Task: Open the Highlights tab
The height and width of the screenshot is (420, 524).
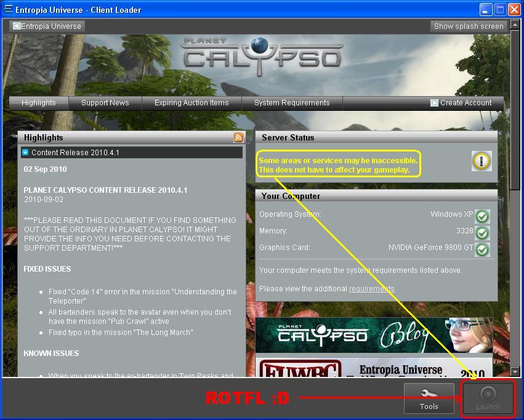Action: coord(39,103)
